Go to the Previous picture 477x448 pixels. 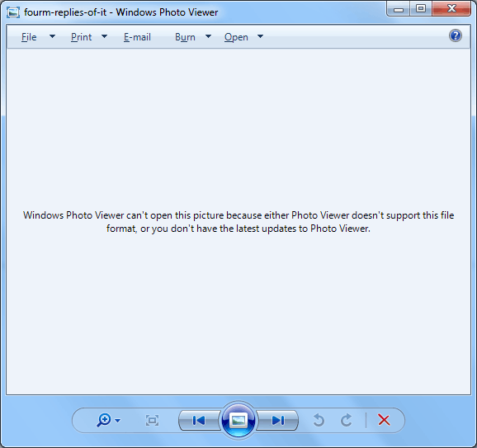coord(199,420)
